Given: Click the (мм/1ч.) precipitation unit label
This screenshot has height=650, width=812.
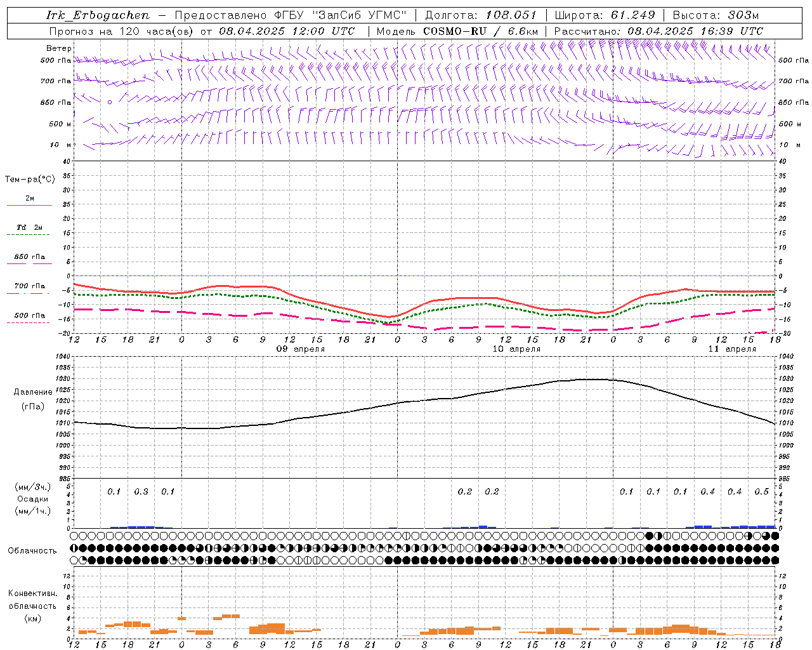Looking at the screenshot, I should (33, 511).
